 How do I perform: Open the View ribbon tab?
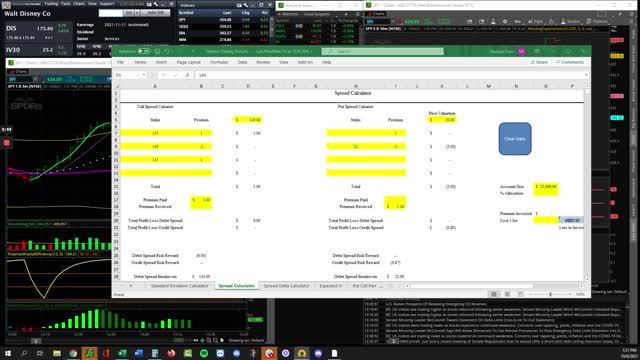pos(284,62)
